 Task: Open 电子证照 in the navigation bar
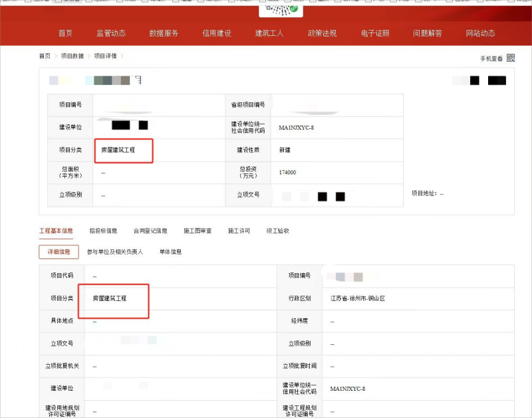375,33
